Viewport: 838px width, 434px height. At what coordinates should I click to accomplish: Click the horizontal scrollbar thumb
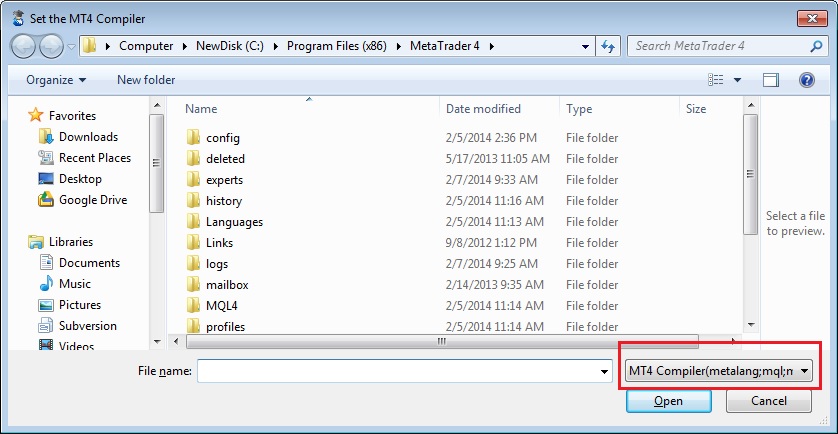(442, 341)
